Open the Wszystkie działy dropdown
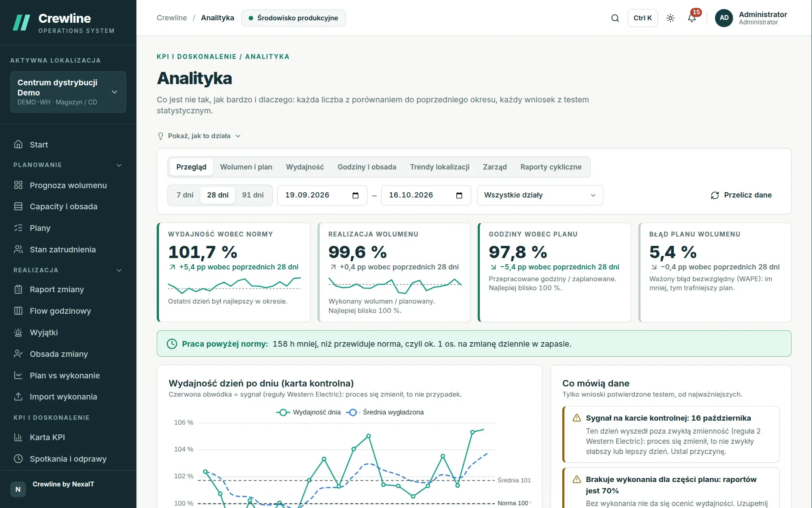 (540, 195)
